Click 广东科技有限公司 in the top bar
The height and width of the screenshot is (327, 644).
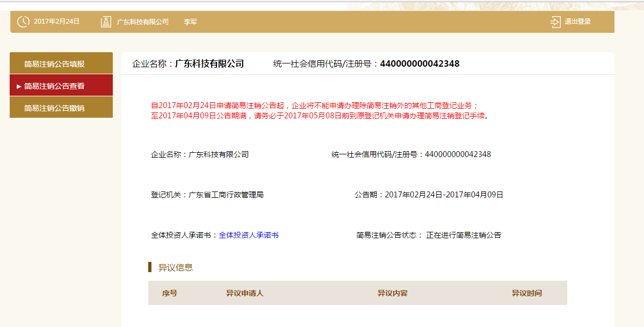click(143, 22)
